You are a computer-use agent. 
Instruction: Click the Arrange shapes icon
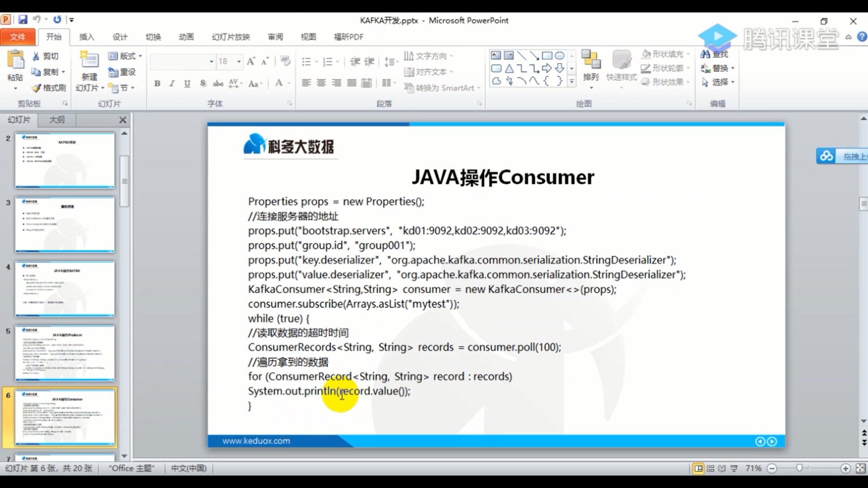(590, 59)
